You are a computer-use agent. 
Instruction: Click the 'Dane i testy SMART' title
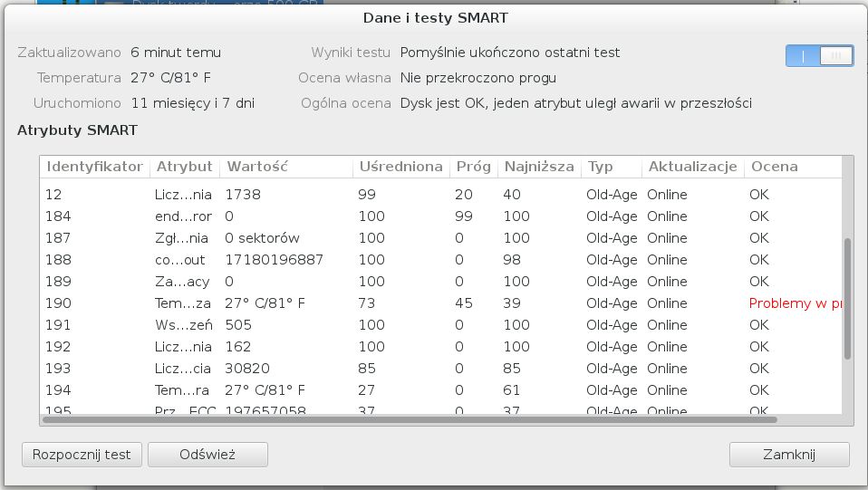pos(435,18)
